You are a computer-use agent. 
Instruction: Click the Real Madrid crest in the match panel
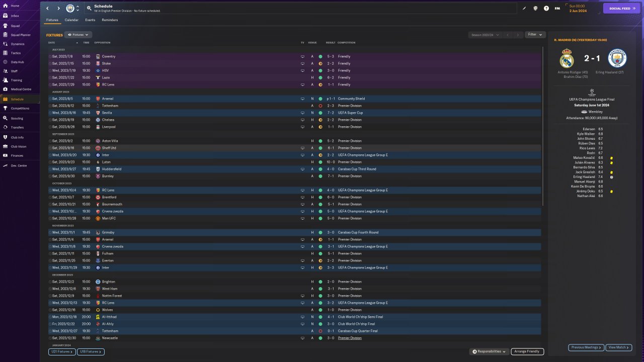coord(567,58)
